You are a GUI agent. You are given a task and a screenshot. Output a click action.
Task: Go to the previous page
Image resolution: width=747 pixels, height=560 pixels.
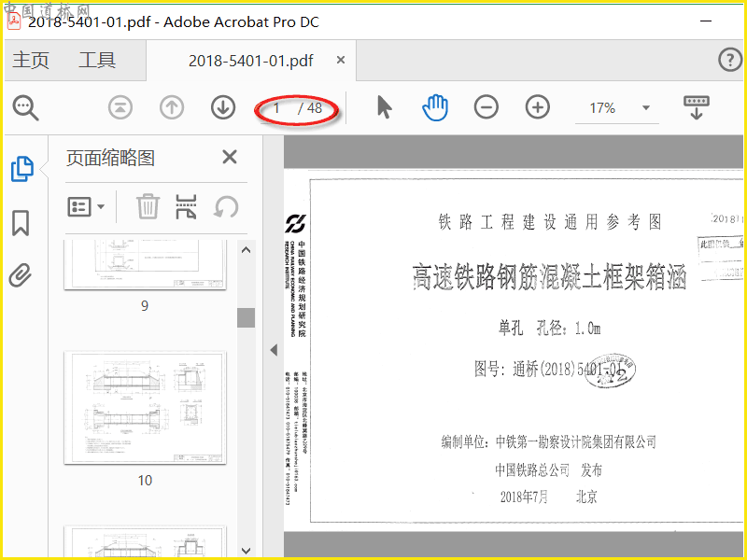click(172, 107)
